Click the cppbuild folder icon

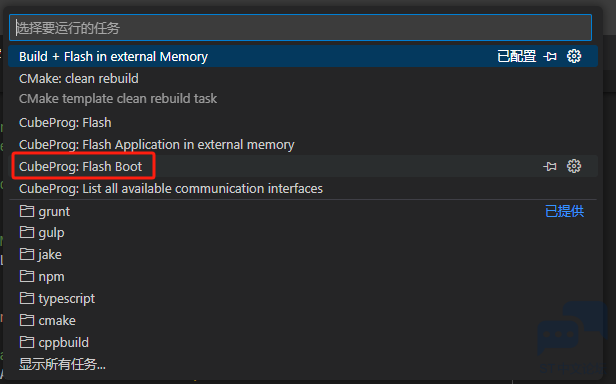point(27,342)
